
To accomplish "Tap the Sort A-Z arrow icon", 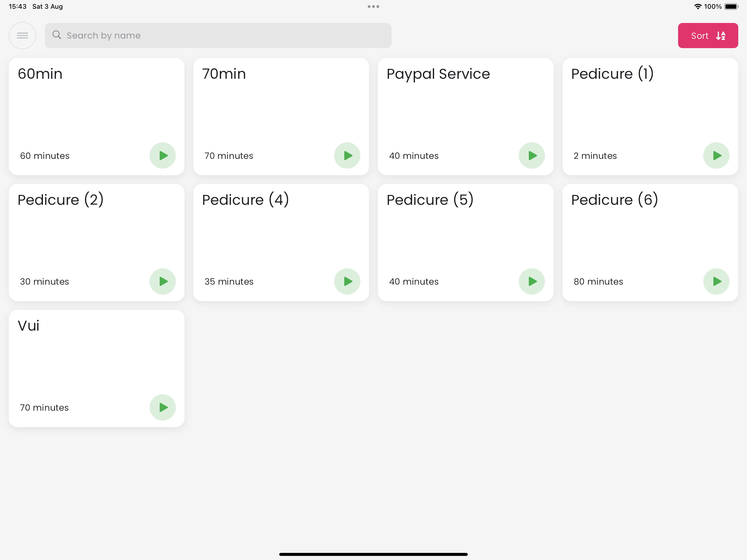I will [x=721, y=36].
